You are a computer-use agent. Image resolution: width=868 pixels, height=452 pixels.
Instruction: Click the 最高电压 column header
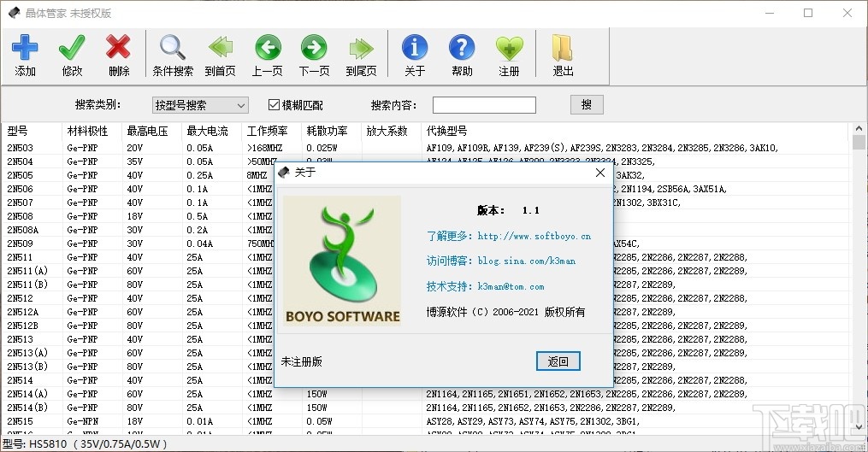147,131
